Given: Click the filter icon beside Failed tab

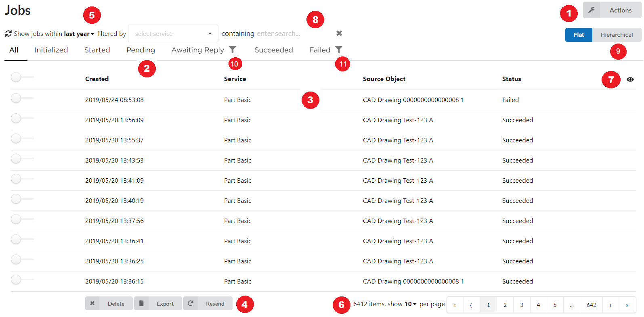Looking at the screenshot, I should tap(339, 50).
